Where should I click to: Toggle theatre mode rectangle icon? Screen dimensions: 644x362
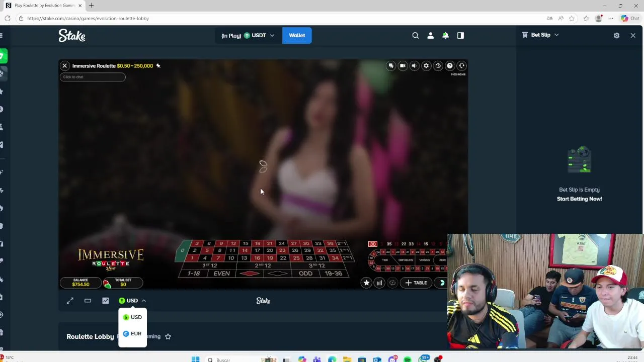point(88,301)
